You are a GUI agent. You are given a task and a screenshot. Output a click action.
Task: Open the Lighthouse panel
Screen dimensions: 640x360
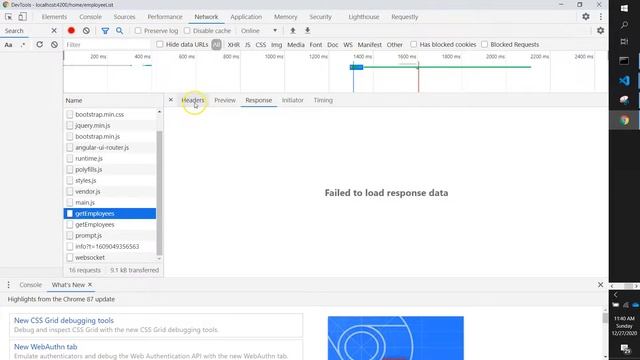[364, 17]
